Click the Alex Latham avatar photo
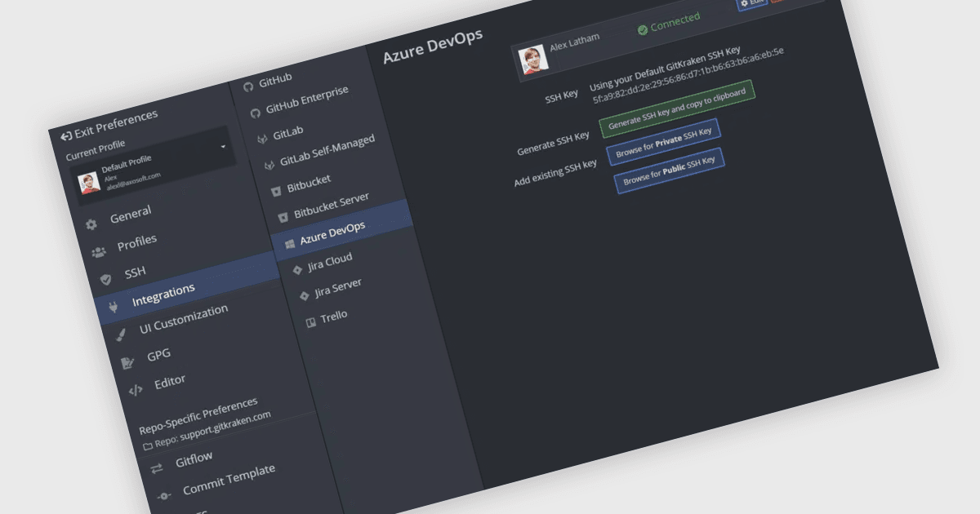This screenshot has width=980, height=514. (x=532, y=60)
